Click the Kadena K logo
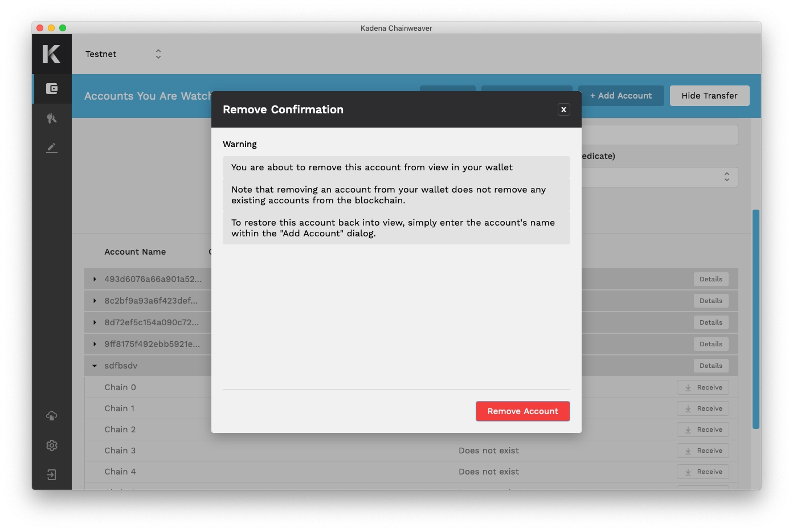The width and height of the screenshot is (793, 532). click(51, 54)
